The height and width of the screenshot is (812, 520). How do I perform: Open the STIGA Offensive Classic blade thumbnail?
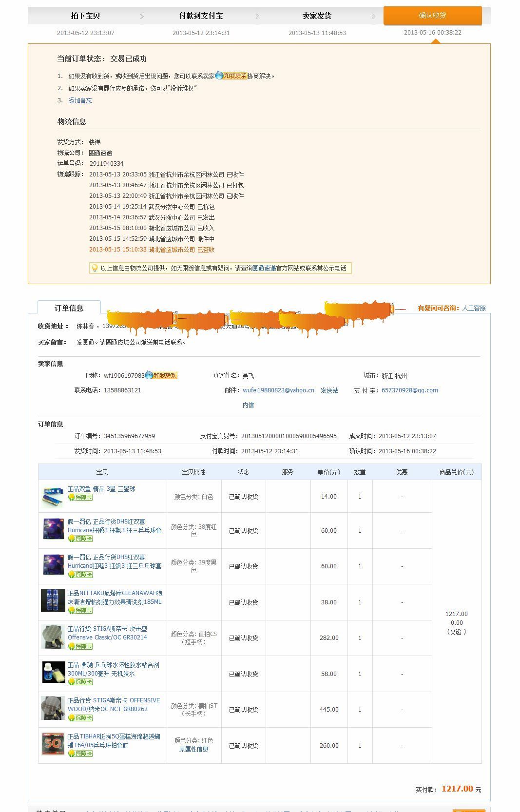pos(53,637)
